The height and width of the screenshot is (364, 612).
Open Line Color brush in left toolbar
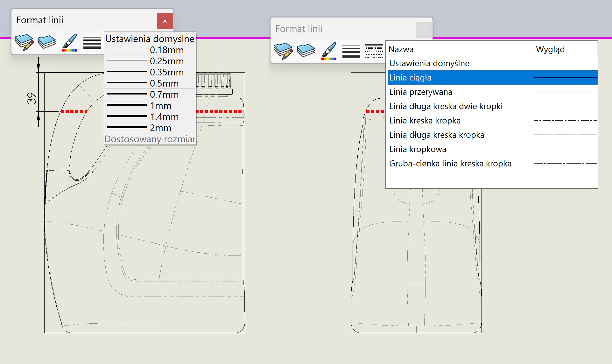click(x=70, y=42)
